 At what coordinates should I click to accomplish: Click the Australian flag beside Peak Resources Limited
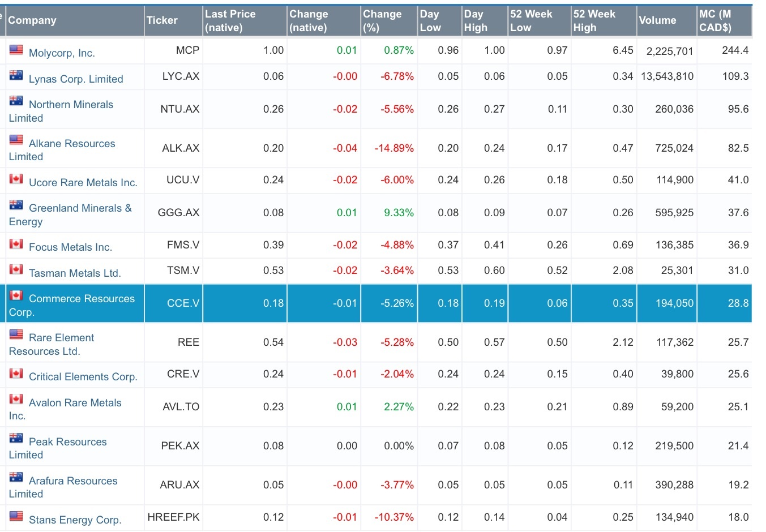click(x=16, y=437)
